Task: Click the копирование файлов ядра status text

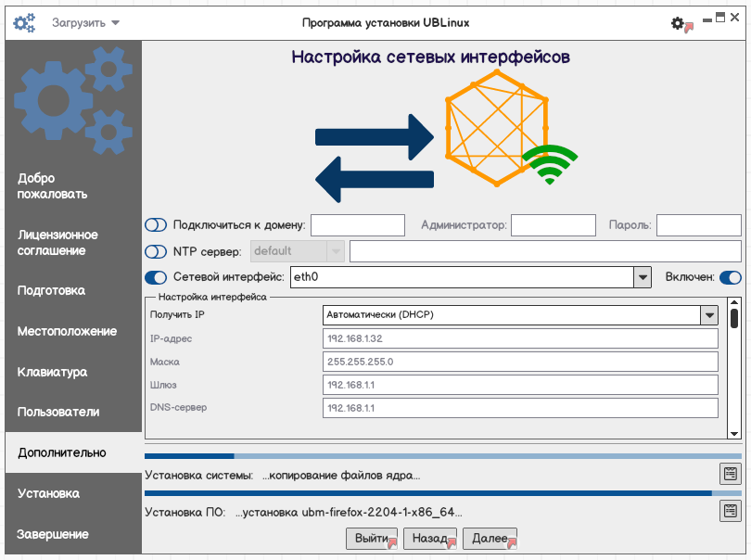Action: pos(341,476)
